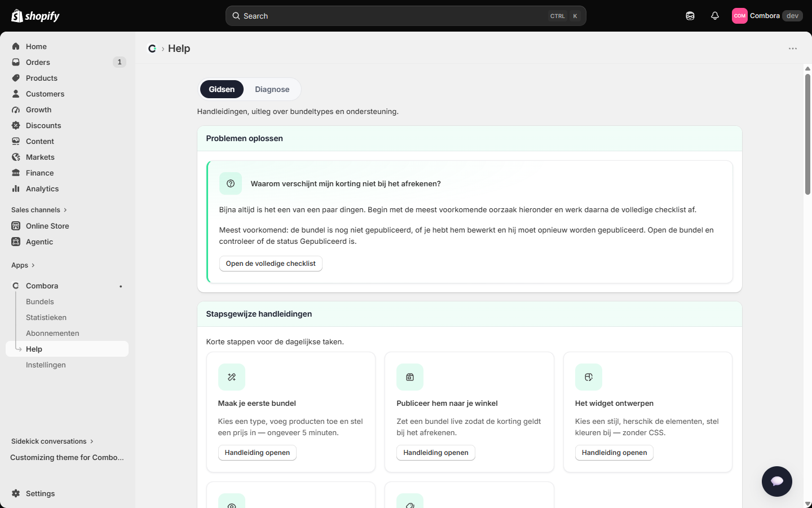The image size is (812, 508).
Task: Open Analytics in the sidebar
Action: (x=67, y=189)
